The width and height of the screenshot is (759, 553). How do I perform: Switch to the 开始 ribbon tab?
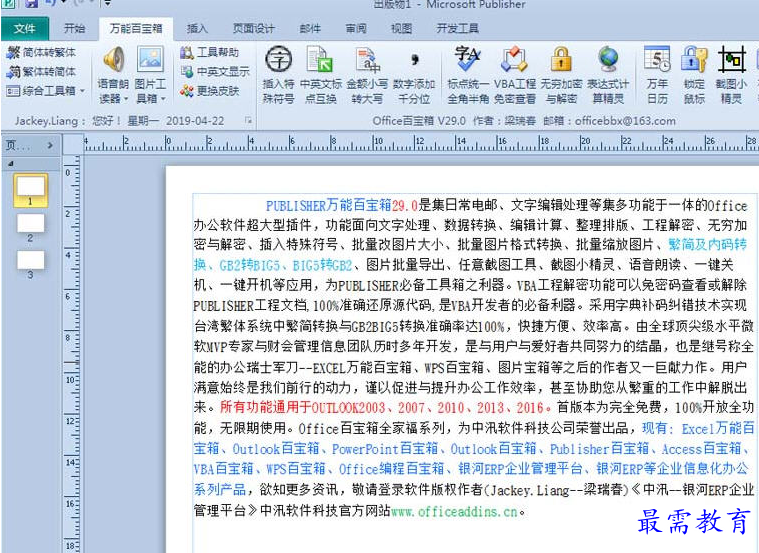pos(75,29)
